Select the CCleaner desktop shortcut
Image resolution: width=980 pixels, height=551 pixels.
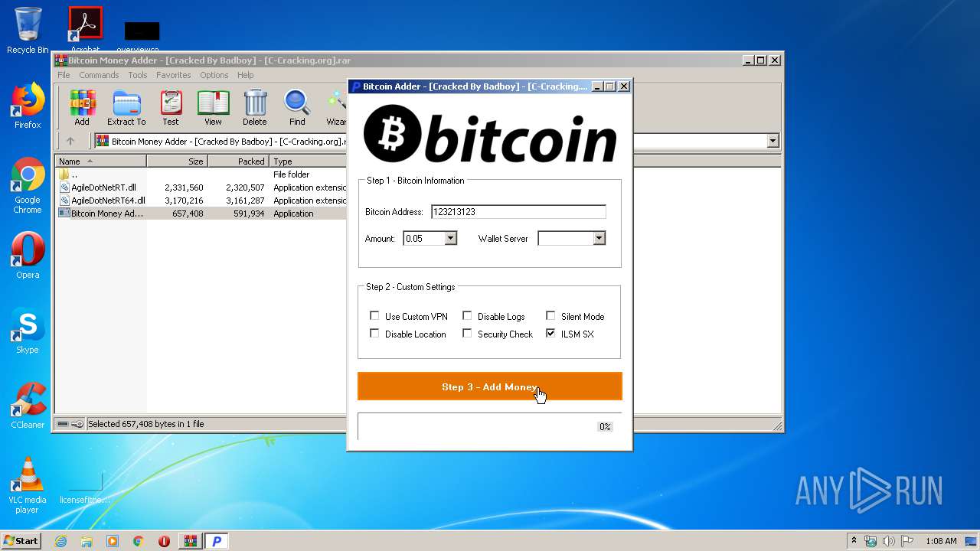(28, 406)
